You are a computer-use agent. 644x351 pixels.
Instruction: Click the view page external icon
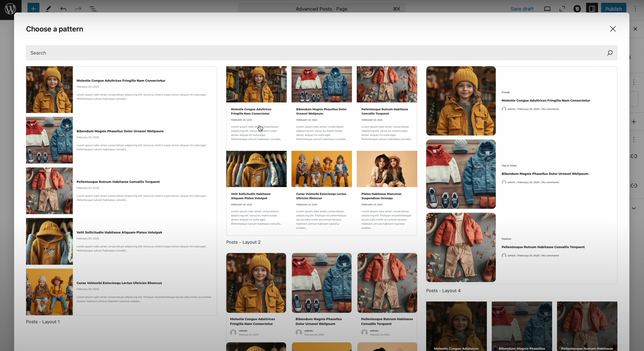pos(562,9)
